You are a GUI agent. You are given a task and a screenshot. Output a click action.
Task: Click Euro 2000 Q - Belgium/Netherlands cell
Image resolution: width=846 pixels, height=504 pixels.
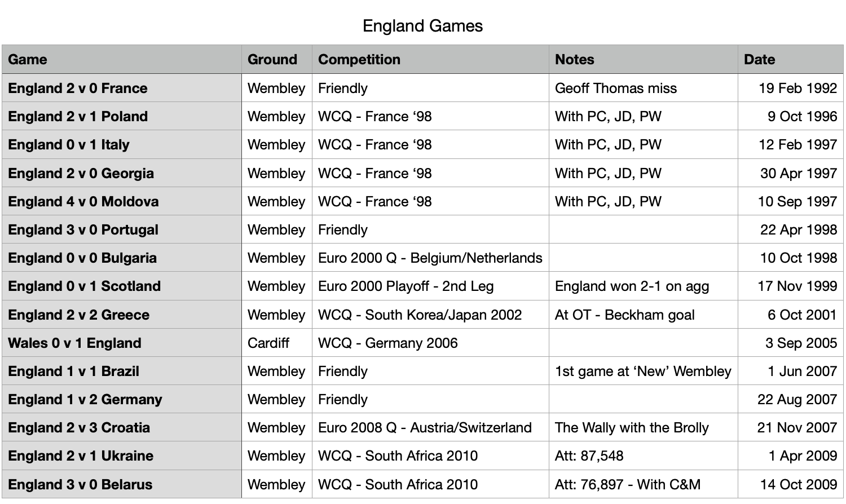pos(430,258)
